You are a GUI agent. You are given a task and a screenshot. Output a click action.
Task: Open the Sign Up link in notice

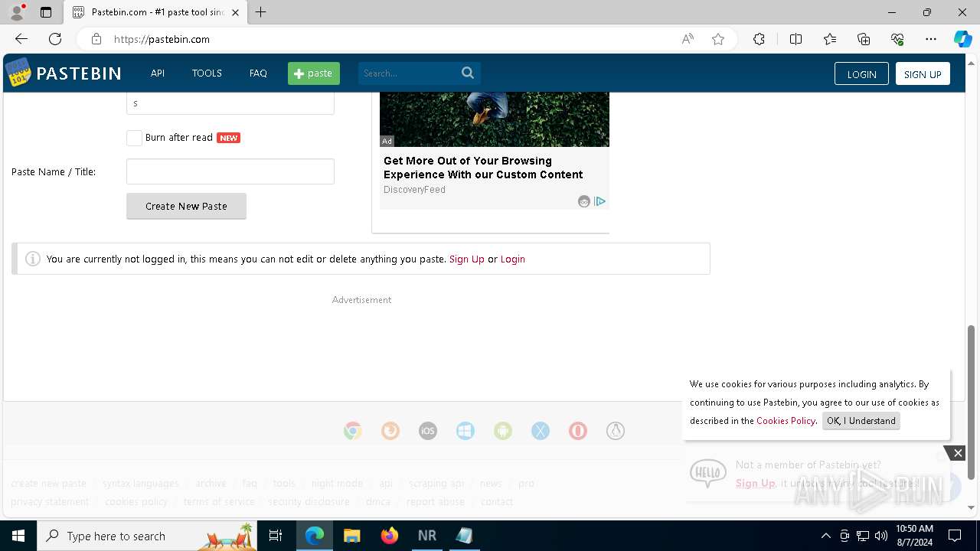point(466,259)
